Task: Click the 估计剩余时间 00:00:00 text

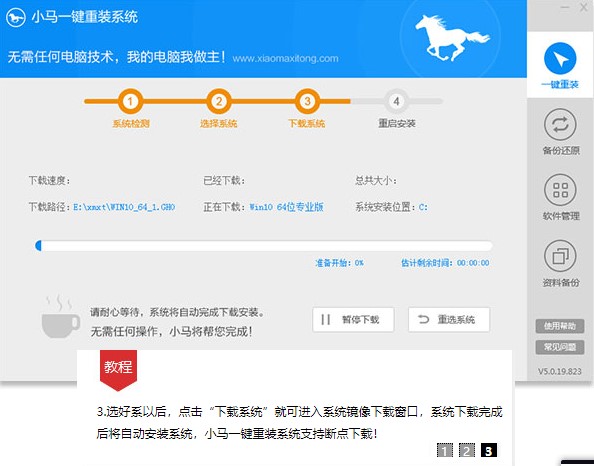Action: pos(445,263)
